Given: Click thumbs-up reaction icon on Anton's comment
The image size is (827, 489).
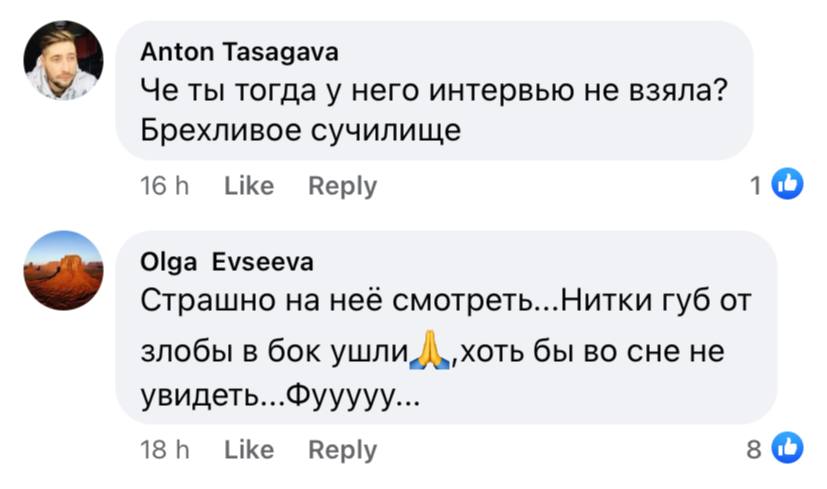Looking at the screenshot, I should click(788, 184).
